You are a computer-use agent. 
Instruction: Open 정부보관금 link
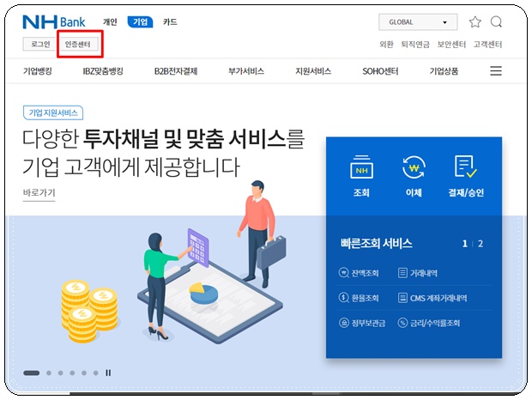(x=362, y=323)
